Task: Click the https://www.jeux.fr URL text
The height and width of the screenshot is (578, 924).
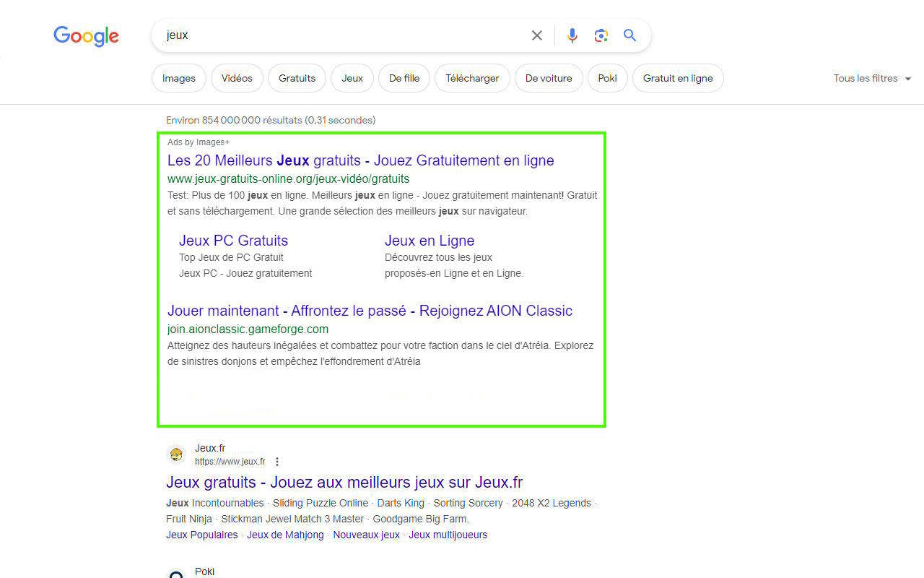Action: (x=230, y=462)
